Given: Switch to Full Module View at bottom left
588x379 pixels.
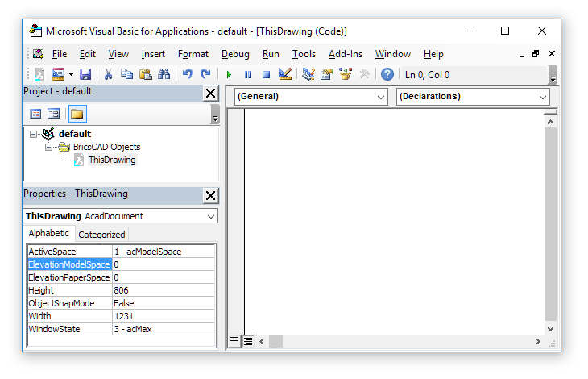Looking at the screenshot, I should 248,340.
